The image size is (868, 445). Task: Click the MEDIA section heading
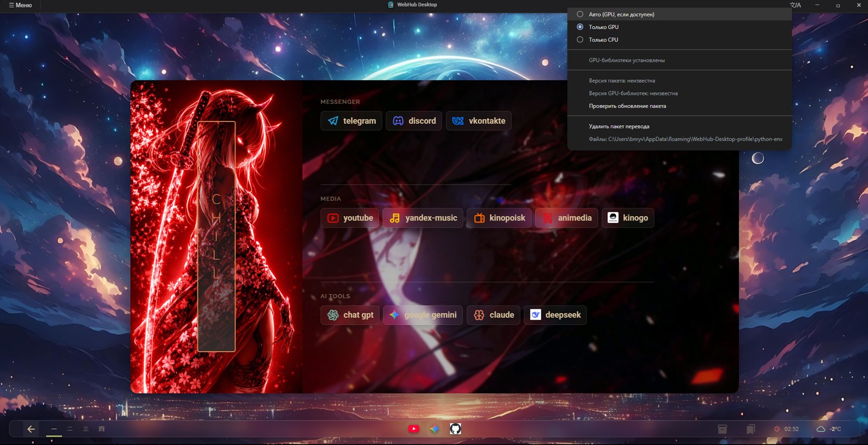(x=330, y=199)
